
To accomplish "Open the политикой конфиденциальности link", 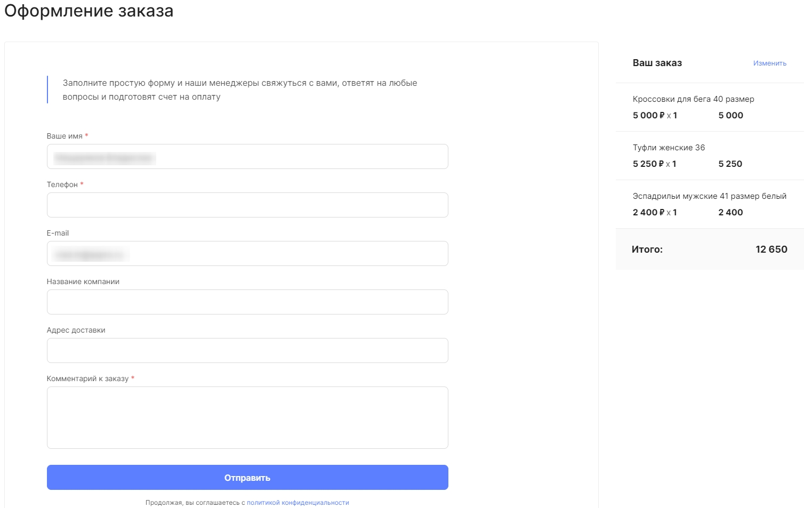I will coord(298,503).
